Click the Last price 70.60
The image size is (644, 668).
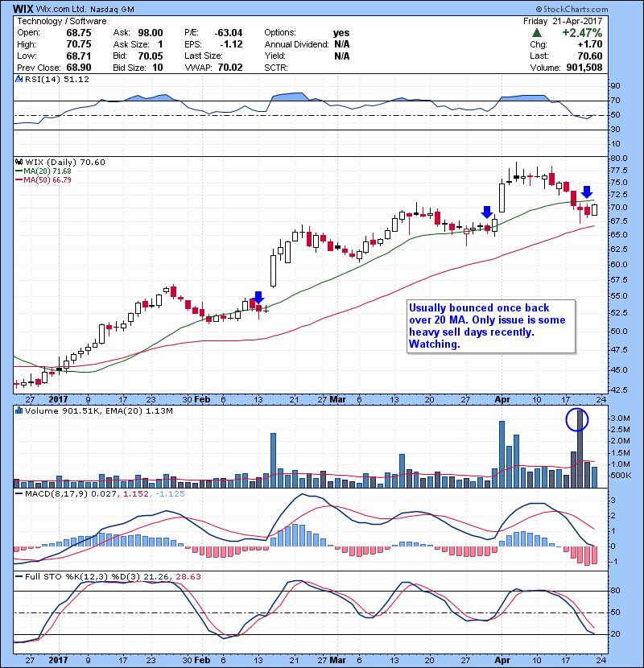click(x=590, y=56)
